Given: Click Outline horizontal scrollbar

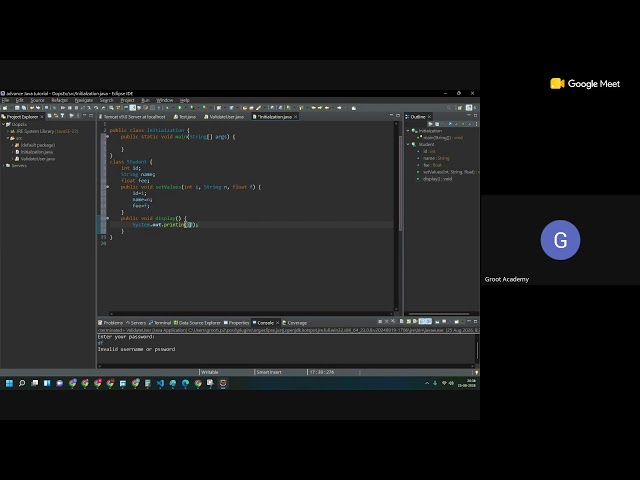Looking at the screenshot, I should [x=438, y=314].
